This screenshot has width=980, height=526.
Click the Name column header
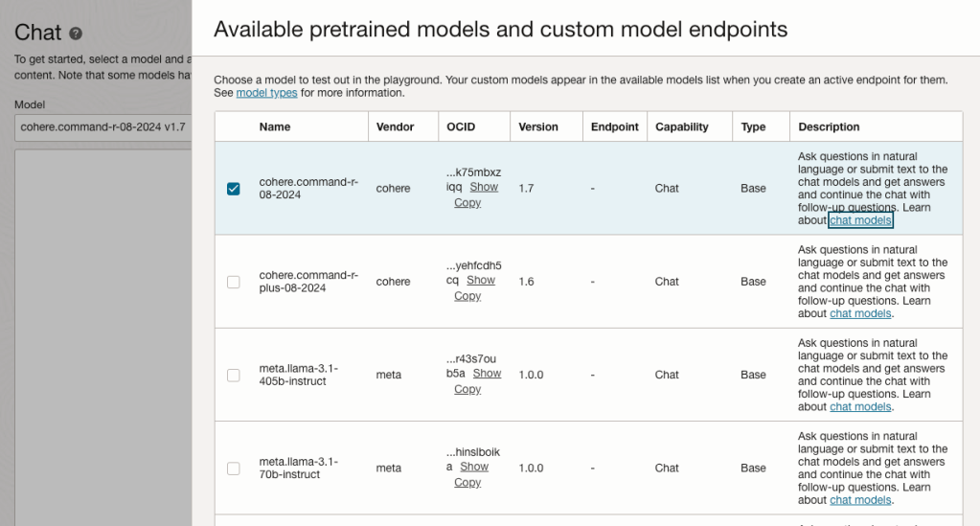[x=275, y=126]
